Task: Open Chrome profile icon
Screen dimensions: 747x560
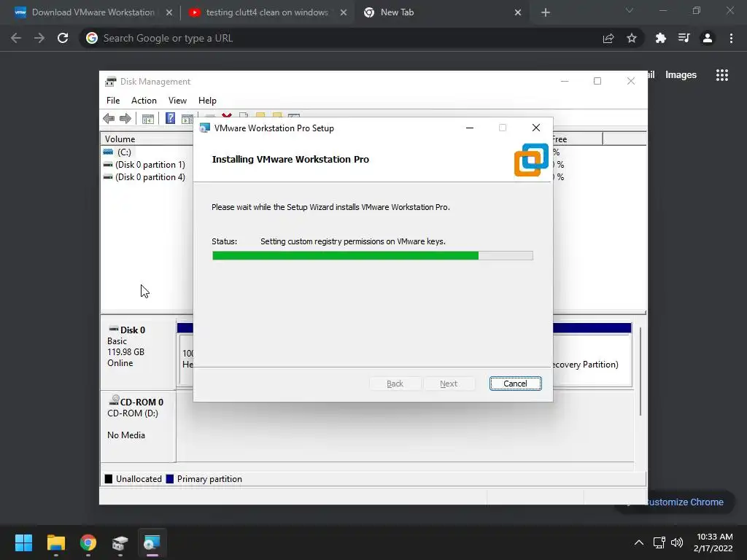Action: pyautogui.click(x=708, y=38)
